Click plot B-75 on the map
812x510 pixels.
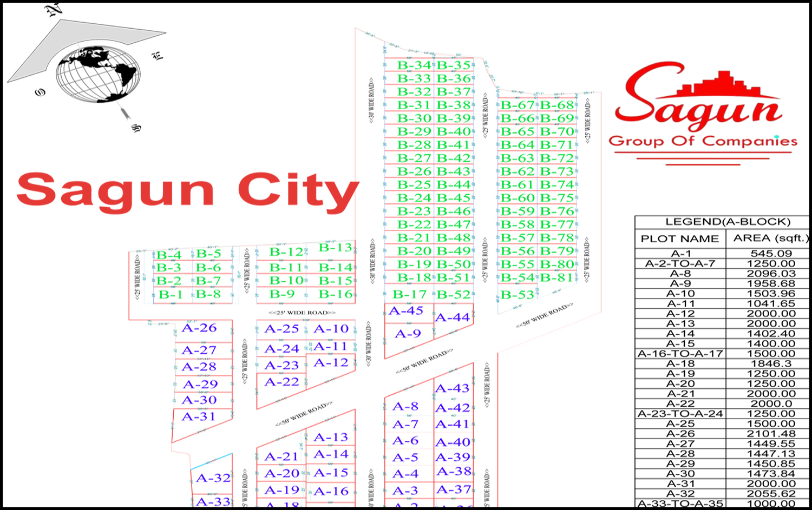click(558, 198)
